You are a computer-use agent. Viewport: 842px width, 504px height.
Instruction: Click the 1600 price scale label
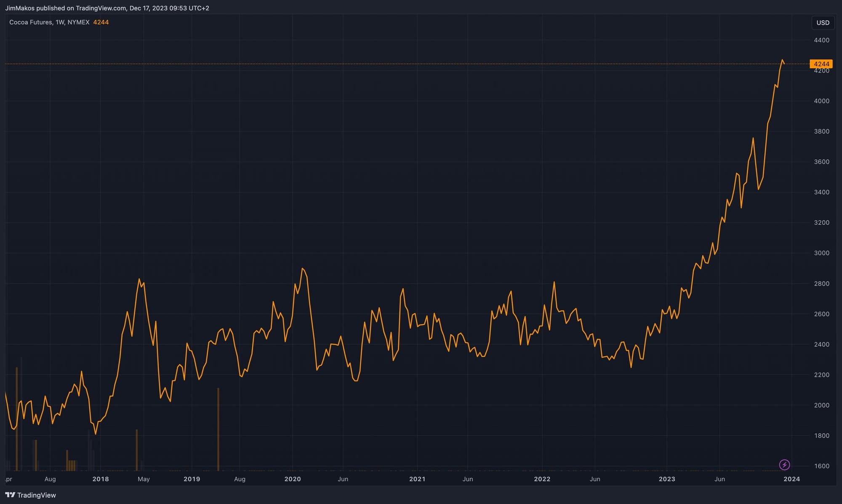point(821,466)
